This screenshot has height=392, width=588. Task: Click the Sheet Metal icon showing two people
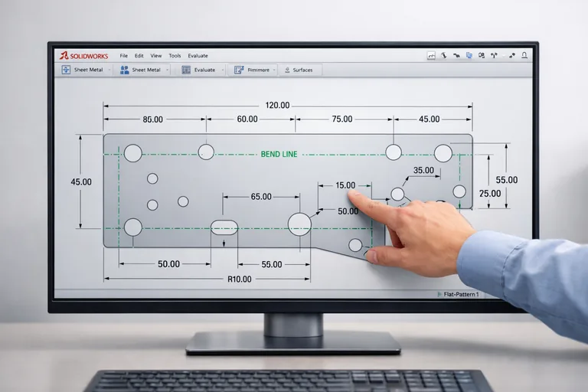pos(124,70)
